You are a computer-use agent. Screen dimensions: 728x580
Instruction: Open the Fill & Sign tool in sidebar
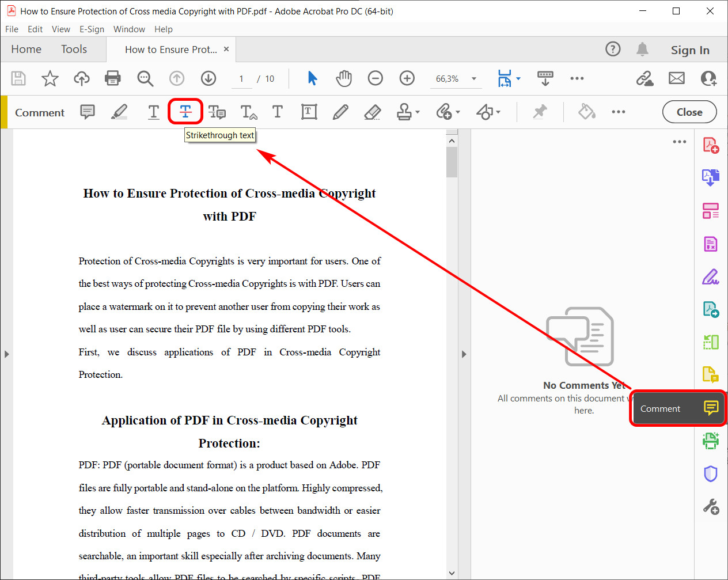coord(710,277)
